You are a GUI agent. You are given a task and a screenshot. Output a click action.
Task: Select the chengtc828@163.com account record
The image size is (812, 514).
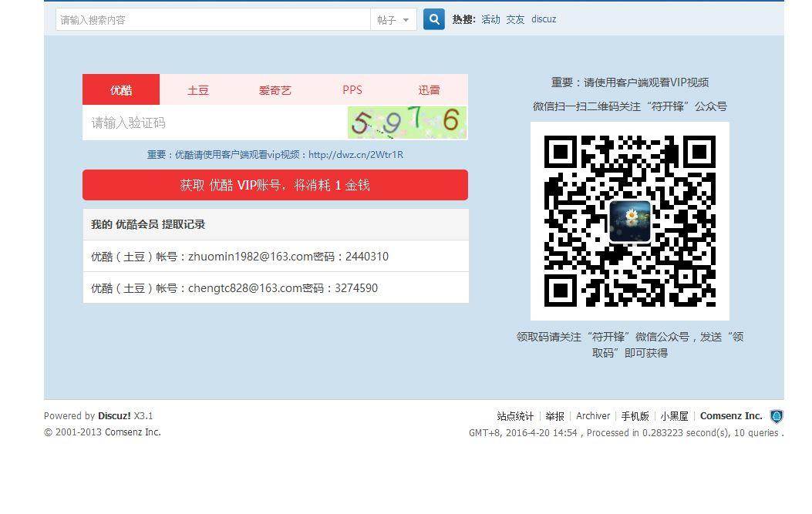[275, 287]
